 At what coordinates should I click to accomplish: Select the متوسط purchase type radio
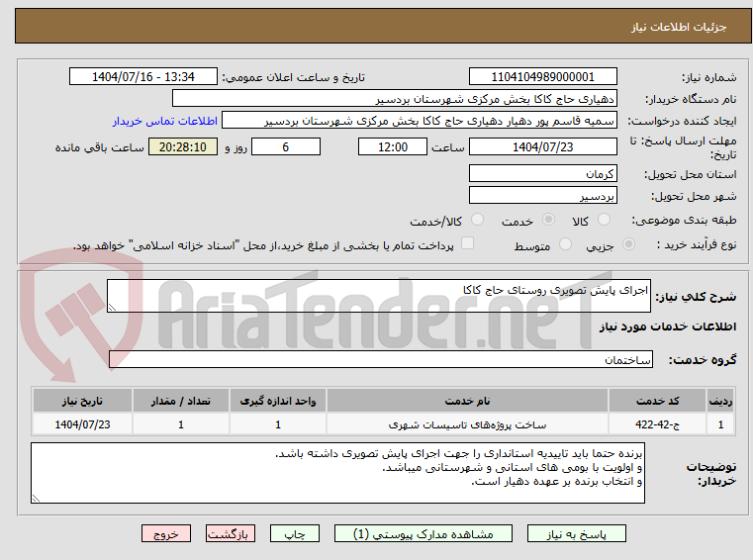point(566,244)
